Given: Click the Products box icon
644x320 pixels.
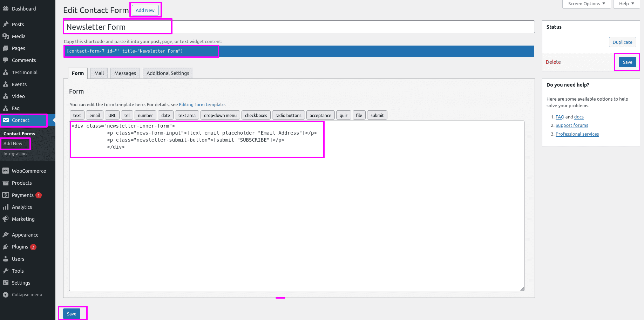Looking at the screenshot, I should point(6,183).
